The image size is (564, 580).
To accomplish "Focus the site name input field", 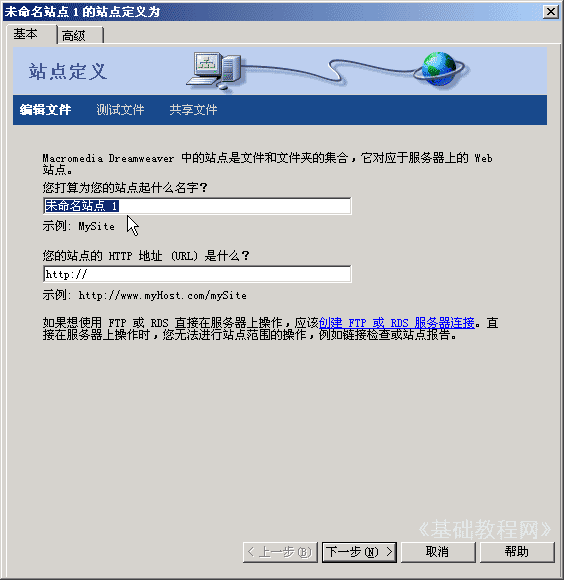I will 197,206.
